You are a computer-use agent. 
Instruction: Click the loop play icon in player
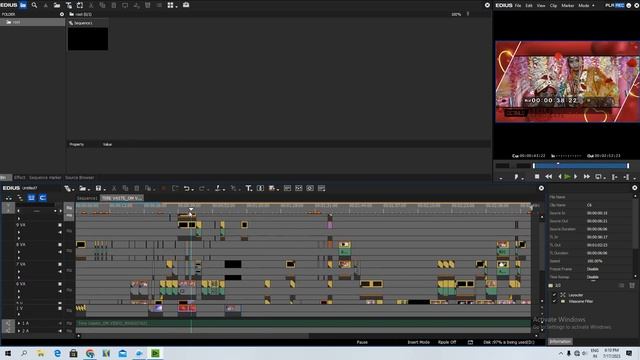[598, 177]
